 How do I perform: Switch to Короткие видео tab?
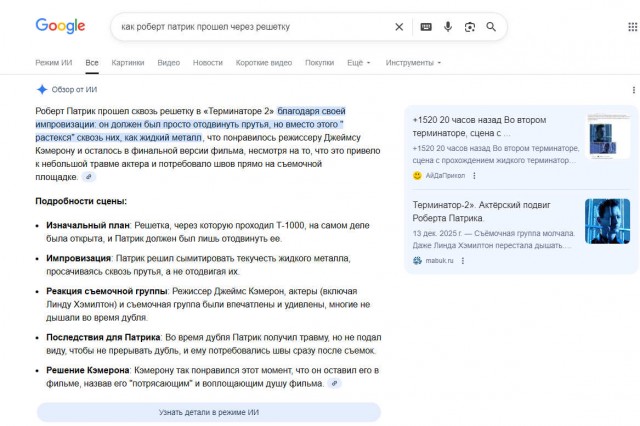(x=264, y=63)
